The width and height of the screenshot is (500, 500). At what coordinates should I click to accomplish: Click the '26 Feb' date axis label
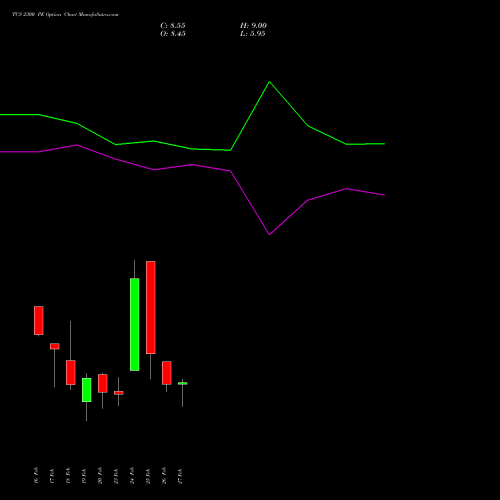click(x=164, y=475)
